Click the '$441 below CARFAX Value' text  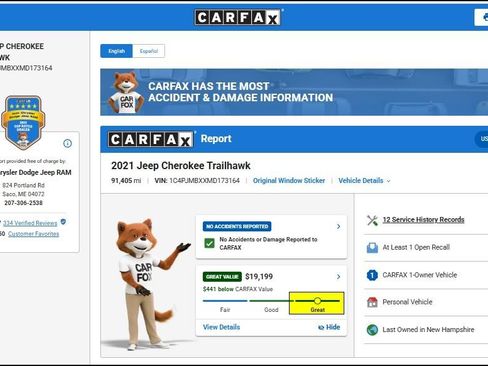click(238, 289)
